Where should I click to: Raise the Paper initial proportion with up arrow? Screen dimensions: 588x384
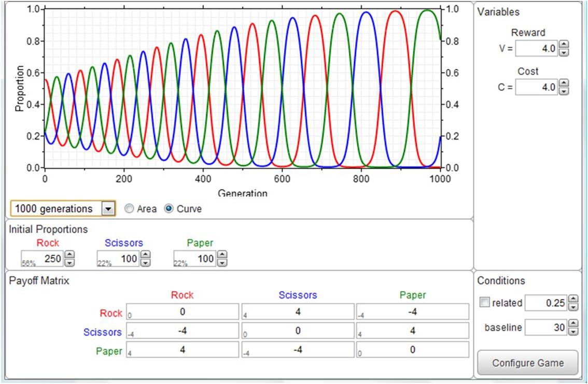222,254
